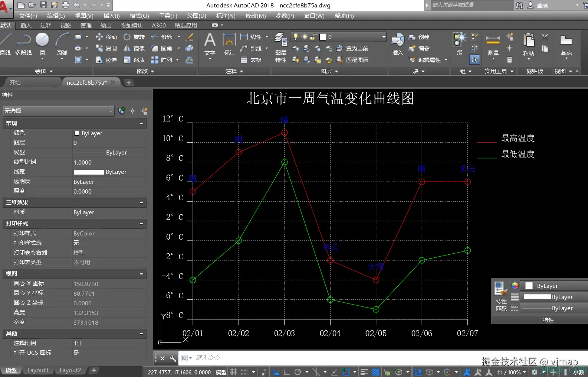Collapse the 常规 properties section
Viewport: 588px width, 377px height.
click(x=142, y=123)
